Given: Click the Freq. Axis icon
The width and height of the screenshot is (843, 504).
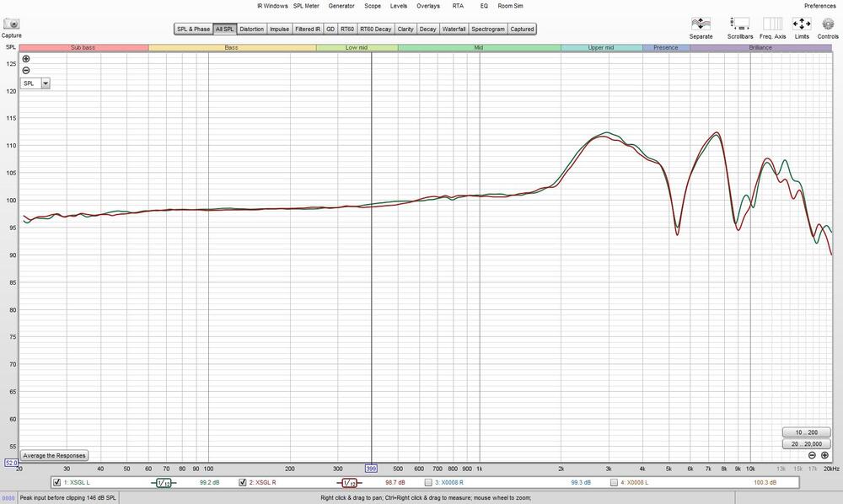Looking at the screenshot, I should click(772, 24).
